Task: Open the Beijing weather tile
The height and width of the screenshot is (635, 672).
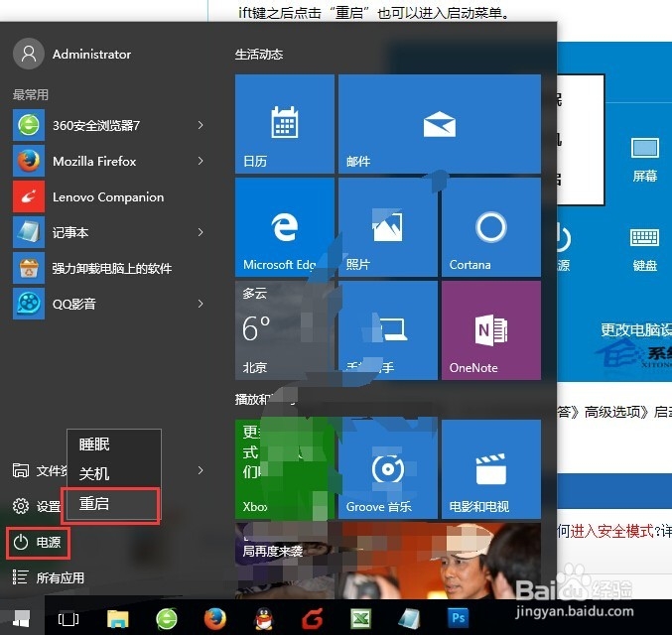Action: [x=285, y=330]
